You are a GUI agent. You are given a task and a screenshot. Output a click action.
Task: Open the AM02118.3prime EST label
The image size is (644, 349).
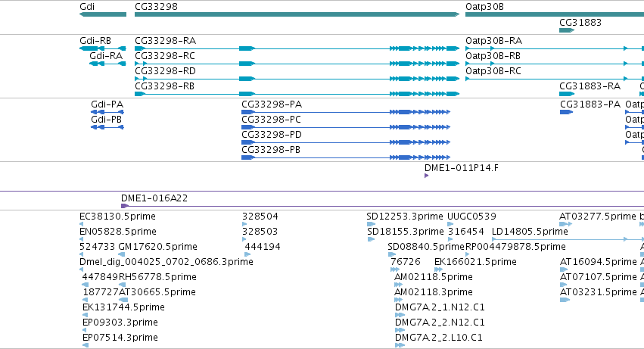coord(434,292)
